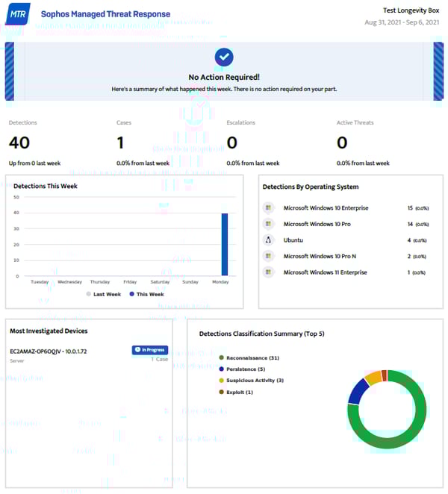Click Microsoft Windows 11 Enterprise row label
Viewport: 448px width, 494px height.
click(325, 272)
